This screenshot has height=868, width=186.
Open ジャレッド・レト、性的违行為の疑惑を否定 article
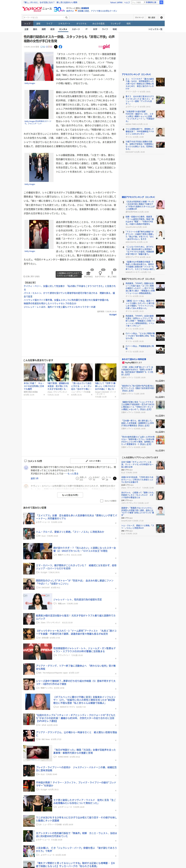coord(77,599)
